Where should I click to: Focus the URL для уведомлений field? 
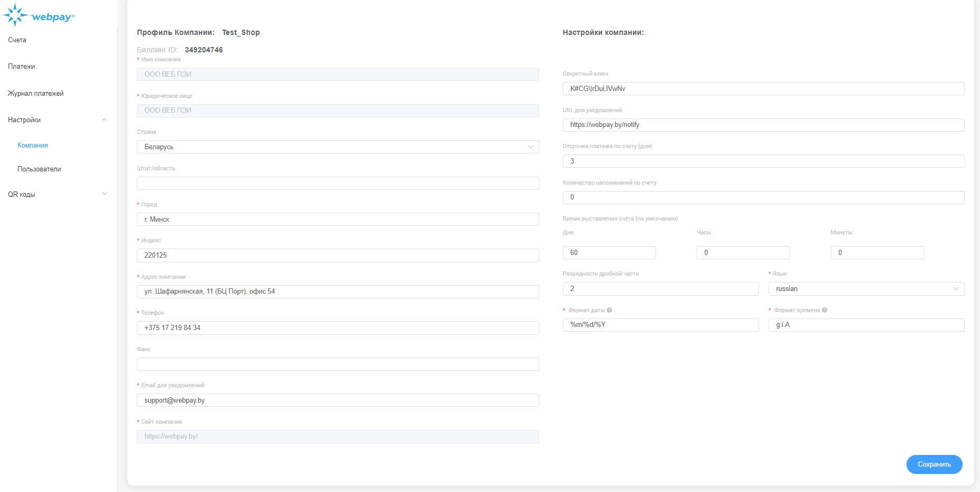[763, 125]
